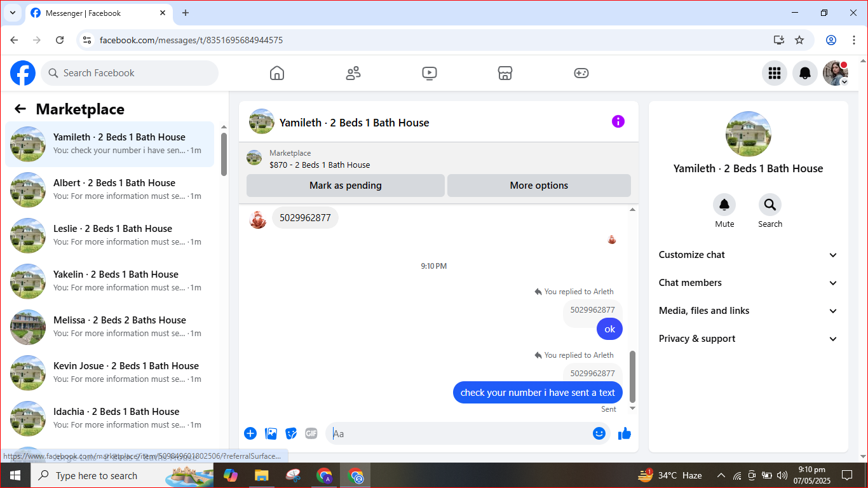The image size is (868, 488).
Task: Open conversation information purple icon
Action: pos(618,121)
